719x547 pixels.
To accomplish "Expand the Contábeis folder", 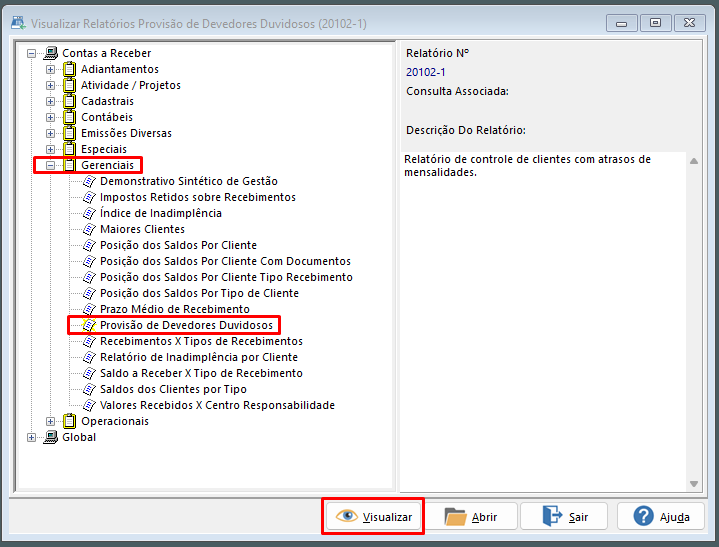I will coord(50,118).
